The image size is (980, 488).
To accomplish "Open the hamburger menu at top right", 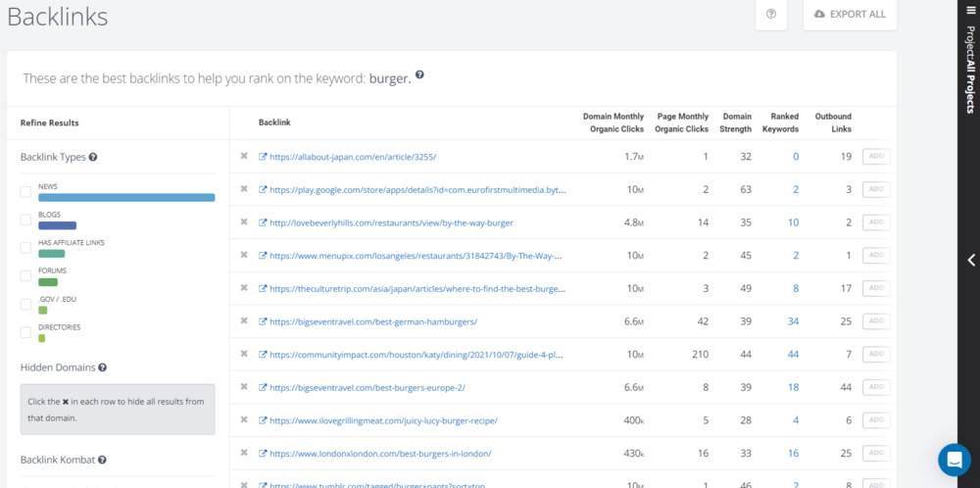I will 970,10.
